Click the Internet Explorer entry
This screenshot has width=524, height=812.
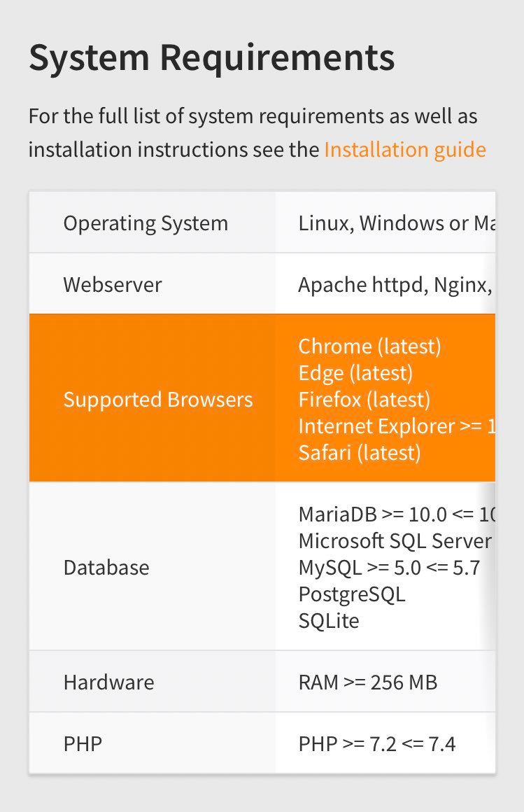[396, 426]
